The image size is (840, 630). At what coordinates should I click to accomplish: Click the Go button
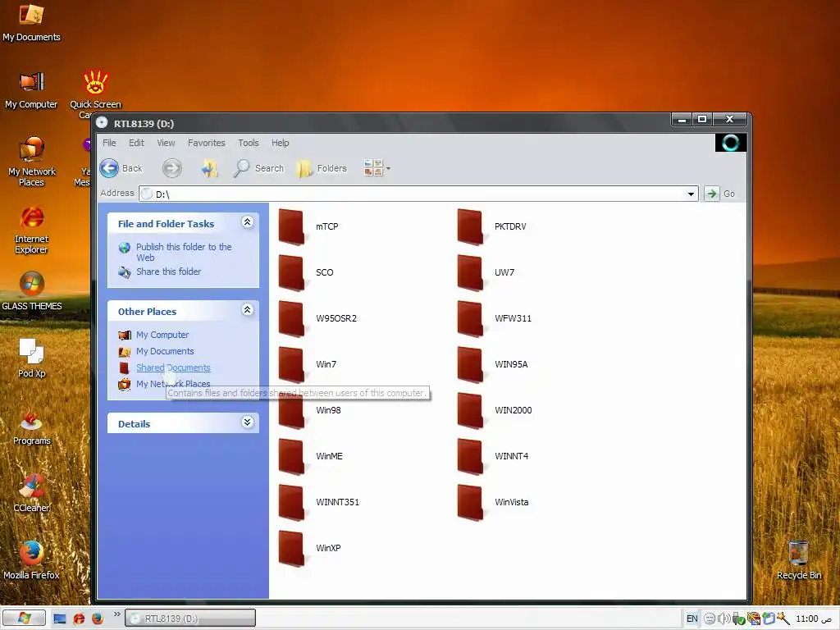click(720, 194)
